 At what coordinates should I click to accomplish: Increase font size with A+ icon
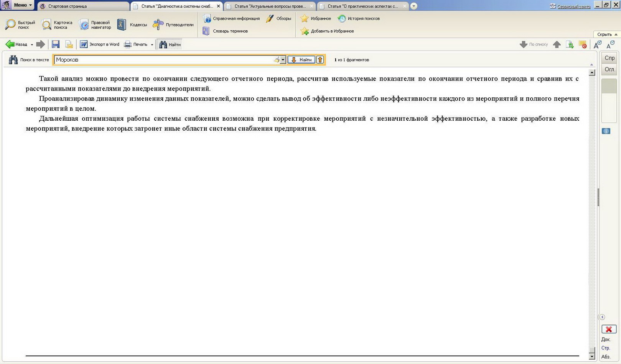[x=597, y=45]
